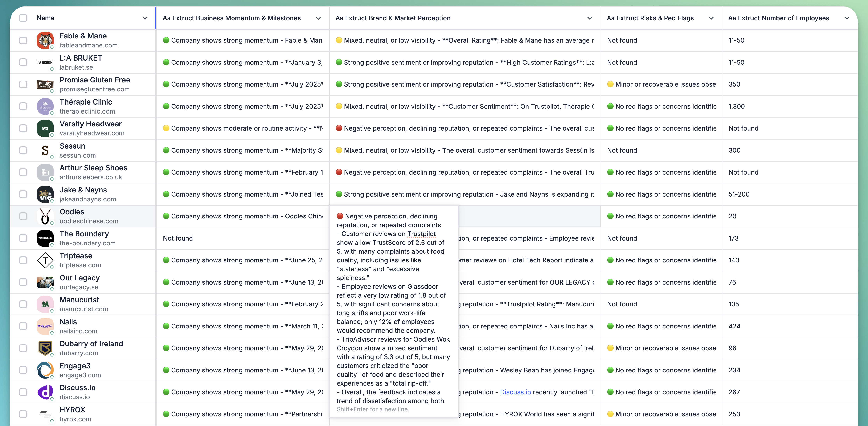Tick the Oodles row checkbox
The height and width of the screenshot is (426, 868).
pos(23,216)
